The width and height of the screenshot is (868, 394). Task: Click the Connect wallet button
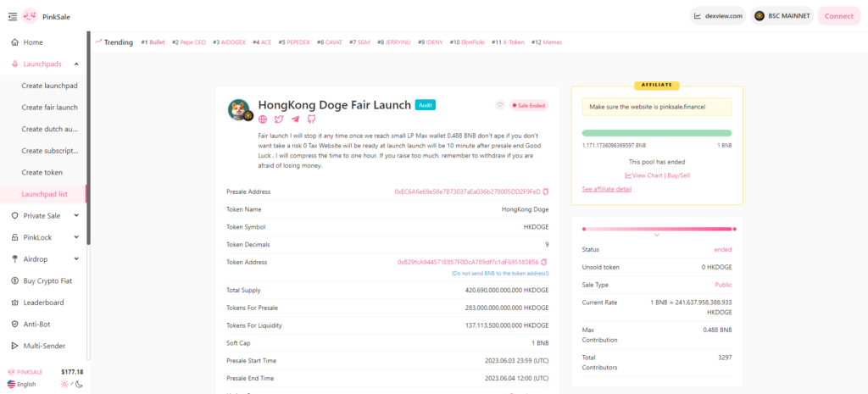pyautogui.click(x=838, y=16)
